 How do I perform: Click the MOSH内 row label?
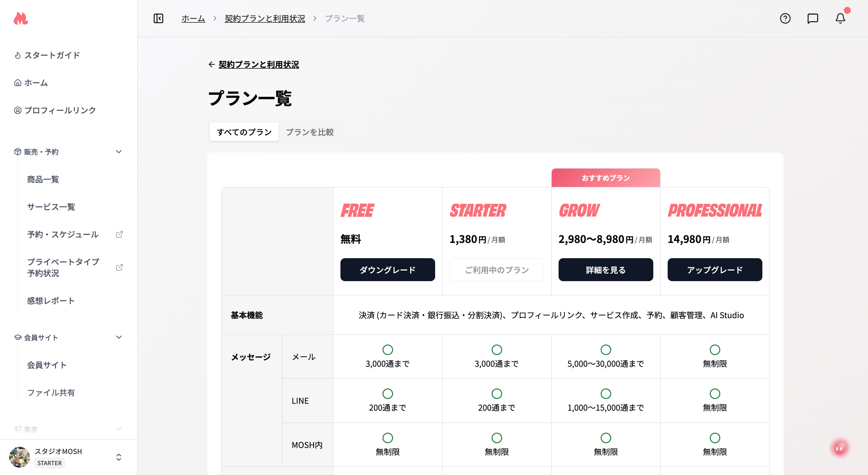coord(307,445)
